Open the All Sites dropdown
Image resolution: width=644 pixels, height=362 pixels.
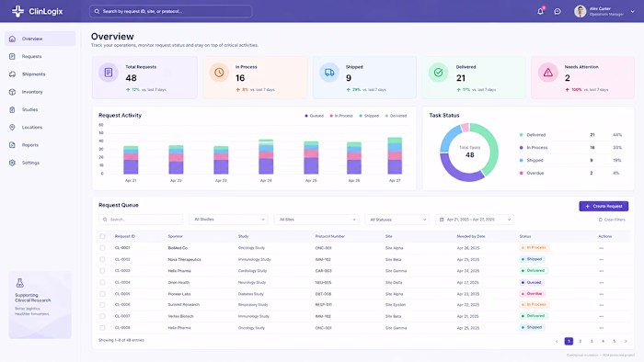[x=316, y=220]
